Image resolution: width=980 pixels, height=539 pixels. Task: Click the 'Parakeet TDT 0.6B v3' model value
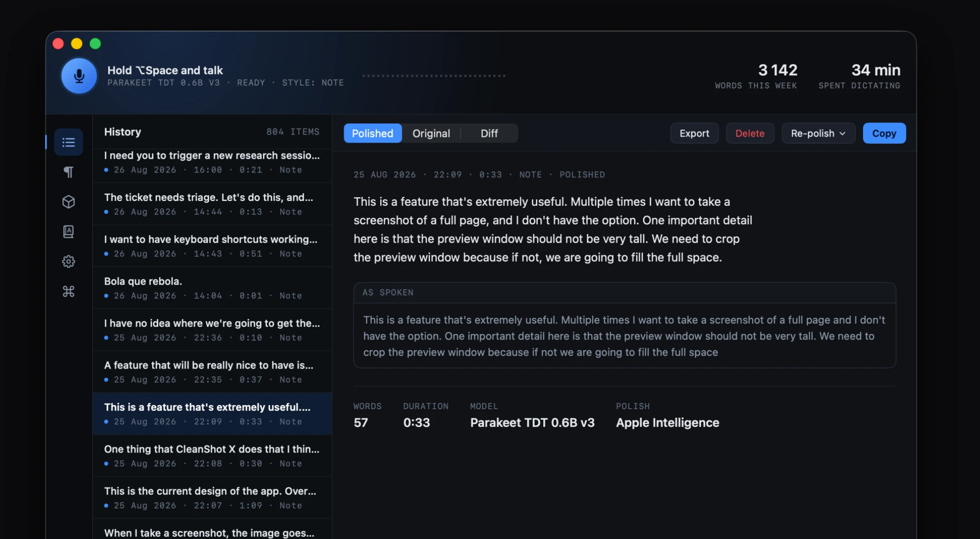[x=532, y=422]
